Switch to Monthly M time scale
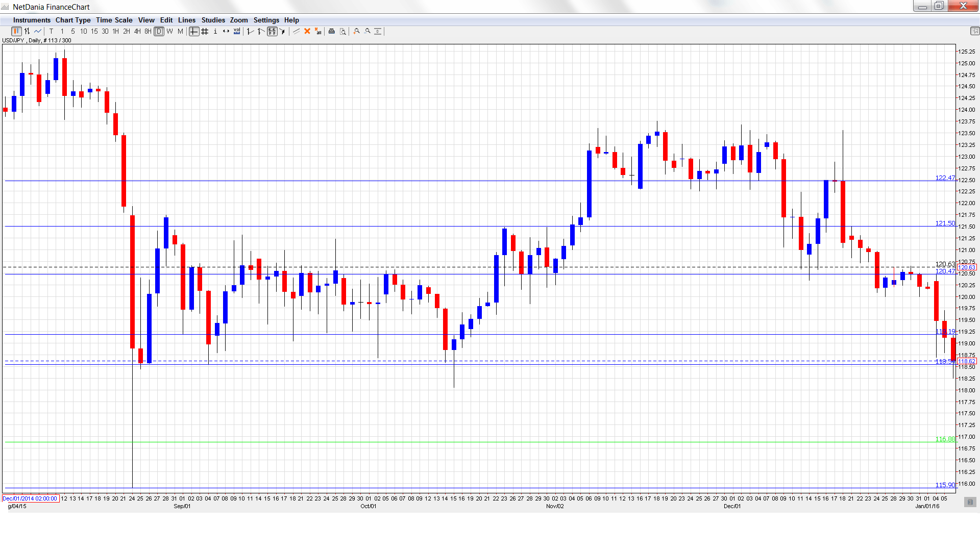The image size is (980, 551). [180, 32]
